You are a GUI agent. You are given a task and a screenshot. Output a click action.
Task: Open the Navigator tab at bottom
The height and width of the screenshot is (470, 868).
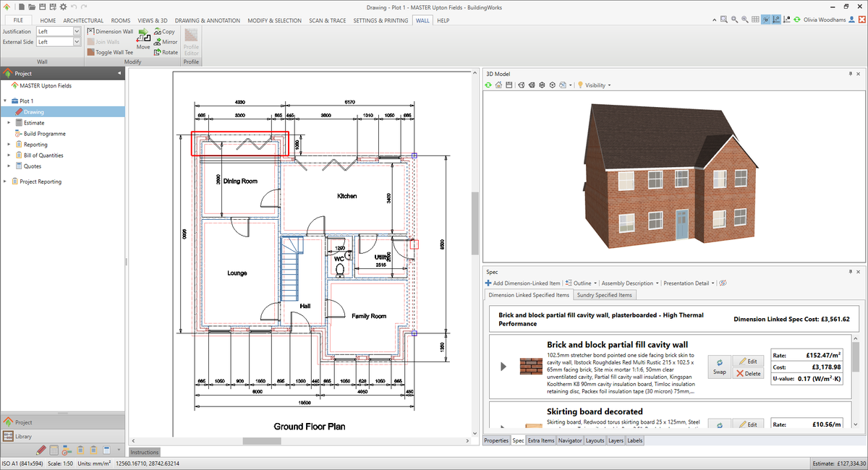coord(570,440)
